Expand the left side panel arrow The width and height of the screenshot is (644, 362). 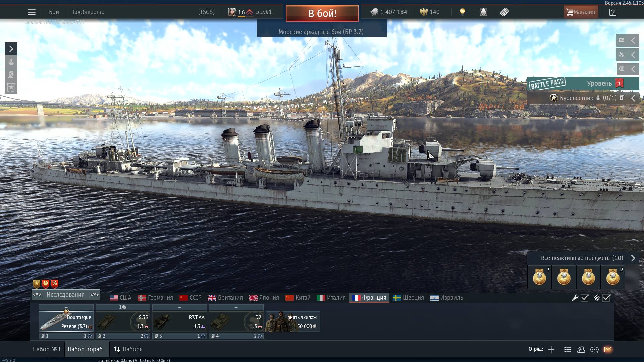(x=11, y=49)
